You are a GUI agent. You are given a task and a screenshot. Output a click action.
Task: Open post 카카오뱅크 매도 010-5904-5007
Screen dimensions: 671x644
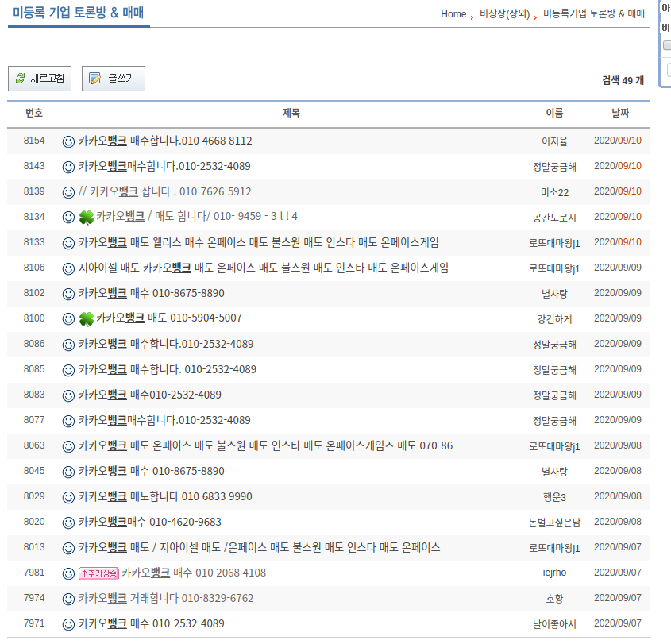[x=169, y=318]
